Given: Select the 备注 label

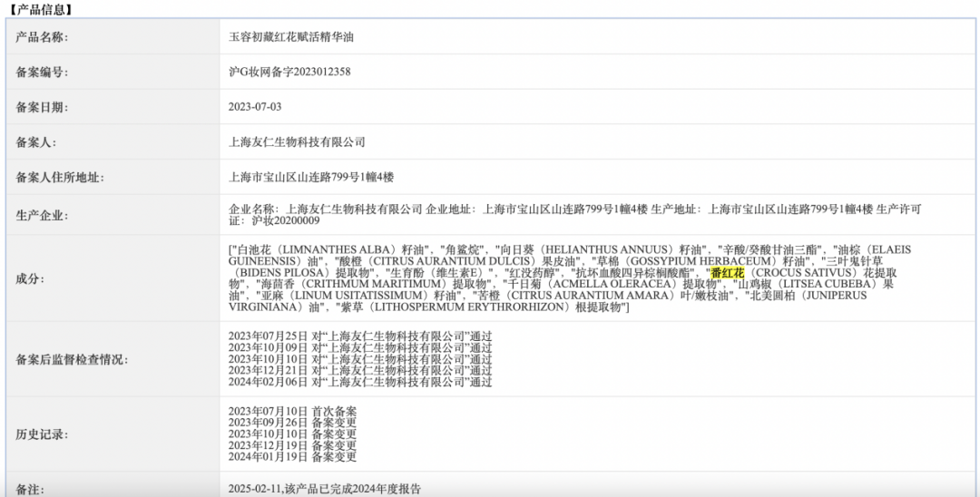Looking at the screenshot, I should (30, 490).
